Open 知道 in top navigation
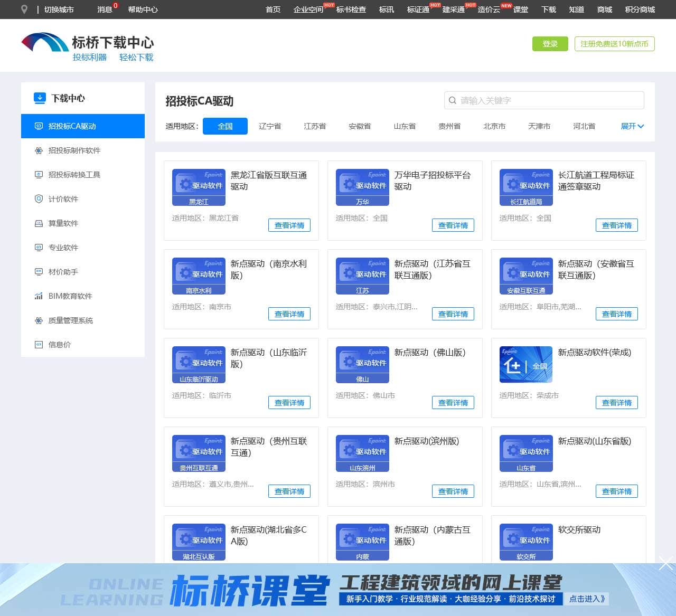676x616 pixels. (577, 10)
